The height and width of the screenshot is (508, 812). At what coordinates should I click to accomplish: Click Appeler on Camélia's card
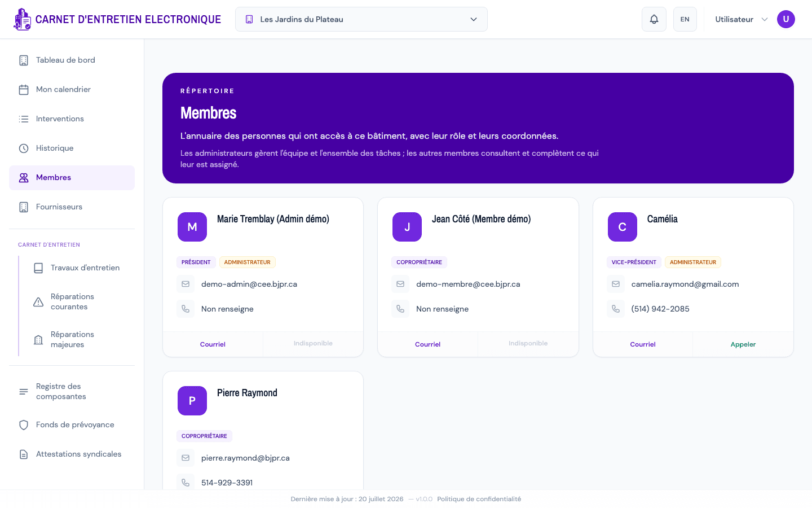[743, 344]
